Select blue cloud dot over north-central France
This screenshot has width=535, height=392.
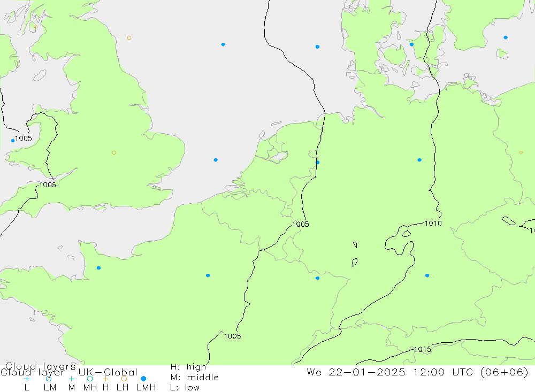208,275
